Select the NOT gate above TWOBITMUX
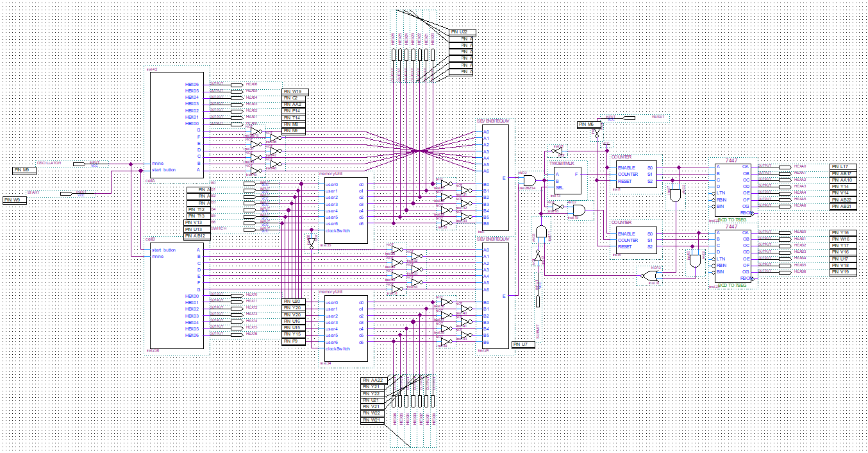The height and width of the screenshot is (453, 868). click(x=558, y=151)
